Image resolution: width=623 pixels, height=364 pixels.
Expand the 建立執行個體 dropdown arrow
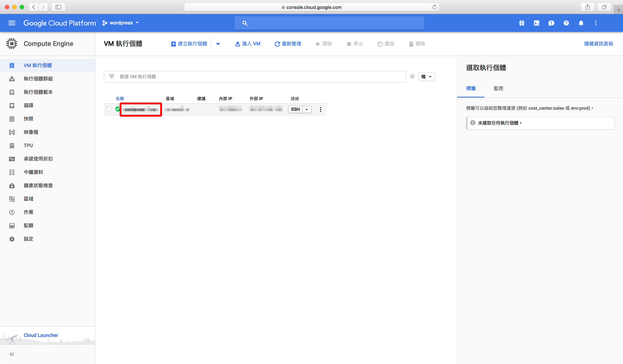[218, 44]
